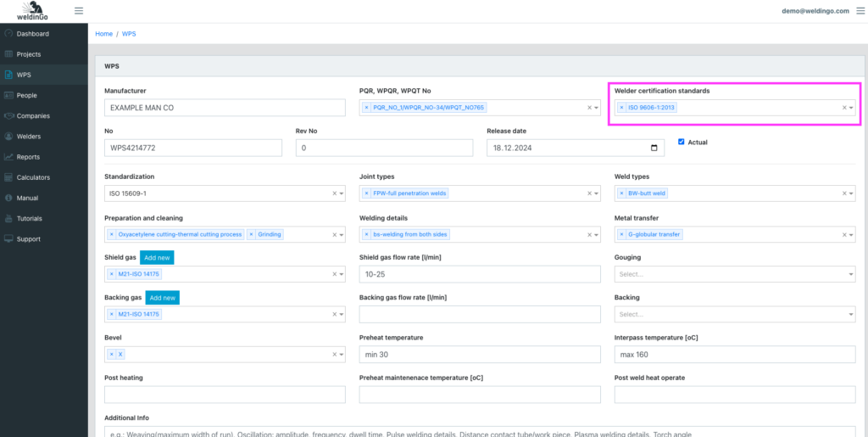Click the Dashboard speedometer icon in sidebar
The image size is (868, 437).
(x=8, y=34)
